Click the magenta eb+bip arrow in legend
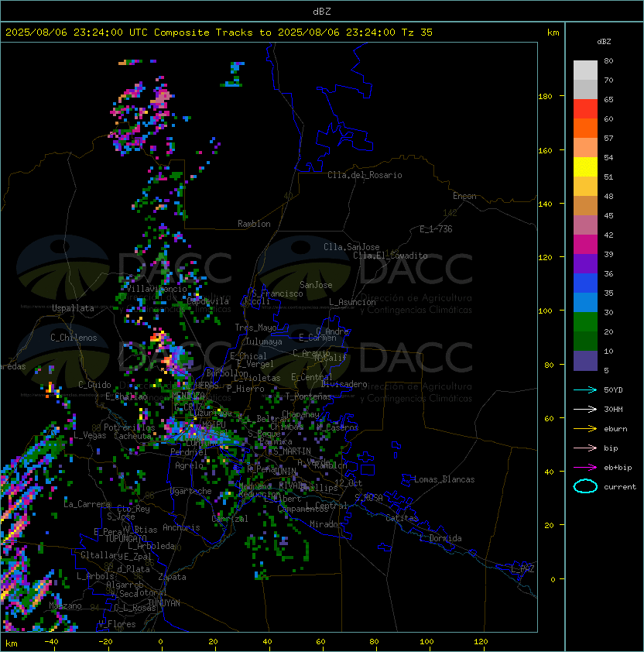Screen dimensions: 644x652 tap(585, 468)
